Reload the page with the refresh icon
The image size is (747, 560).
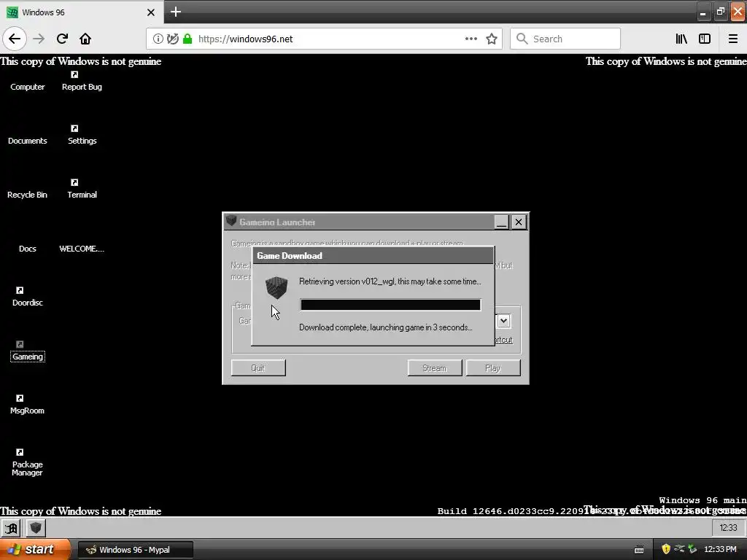pos(62,39)
